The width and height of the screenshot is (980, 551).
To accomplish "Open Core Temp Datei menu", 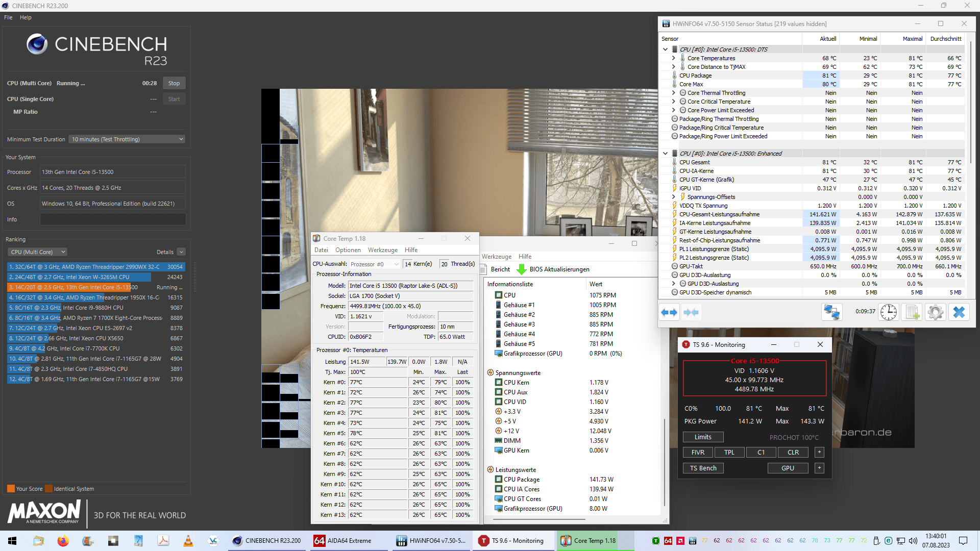I will [x=321, y=250].
